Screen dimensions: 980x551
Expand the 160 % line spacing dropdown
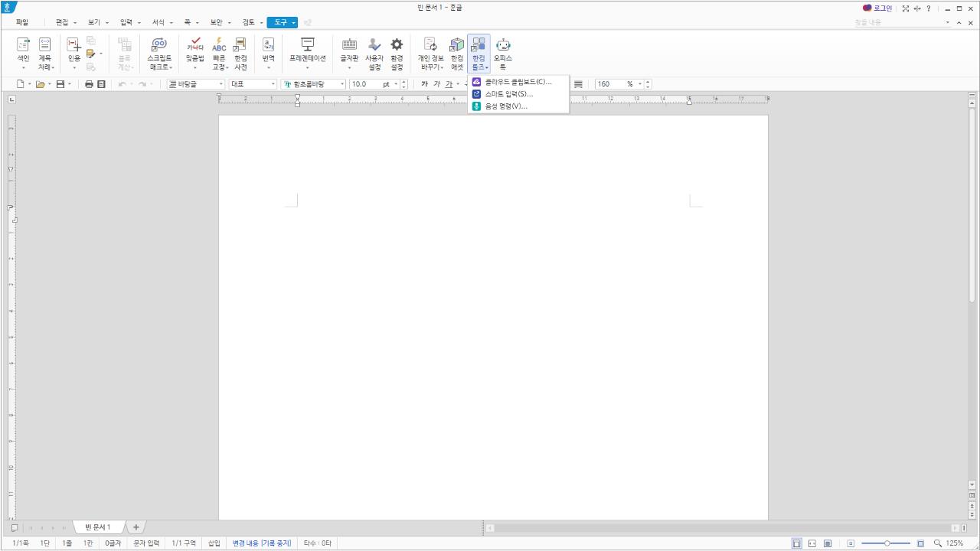point(639,84)
